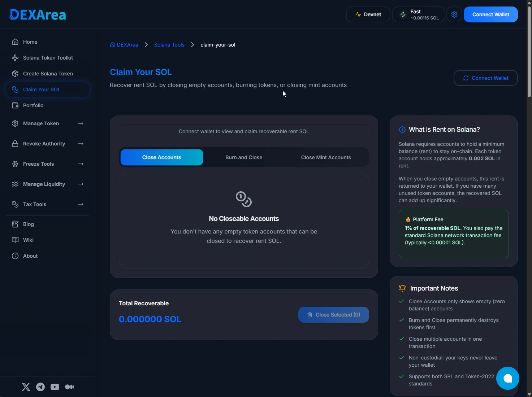The height and width of the screenshot is (397, 532).
Task: Open the Solana Tools breadcrumb link
Action: pyautogui.click(x=169, y=45)
